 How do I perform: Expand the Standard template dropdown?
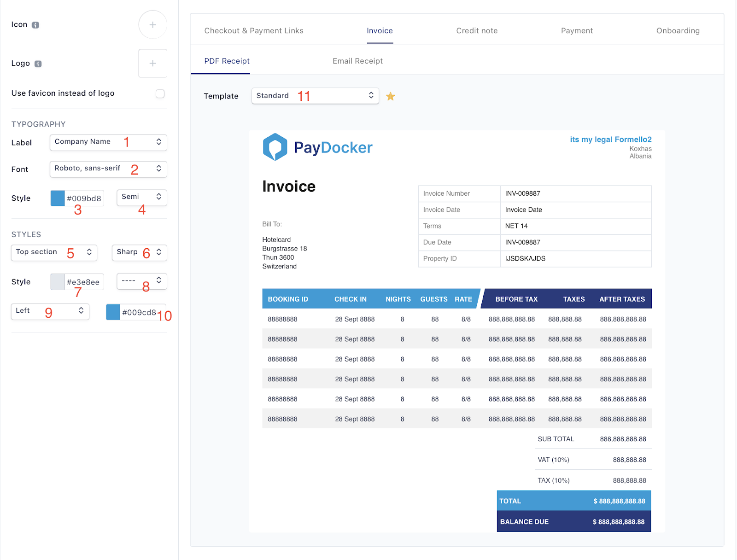coord(315,96)
